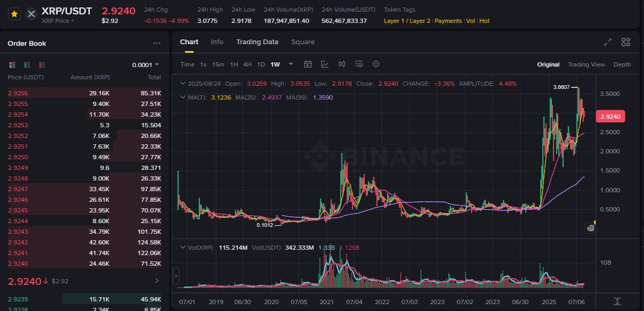The height and width of the screenshot is (311, 644).
Task: Click the 2.9240 current price label on axis
Action: click(610, 116)
